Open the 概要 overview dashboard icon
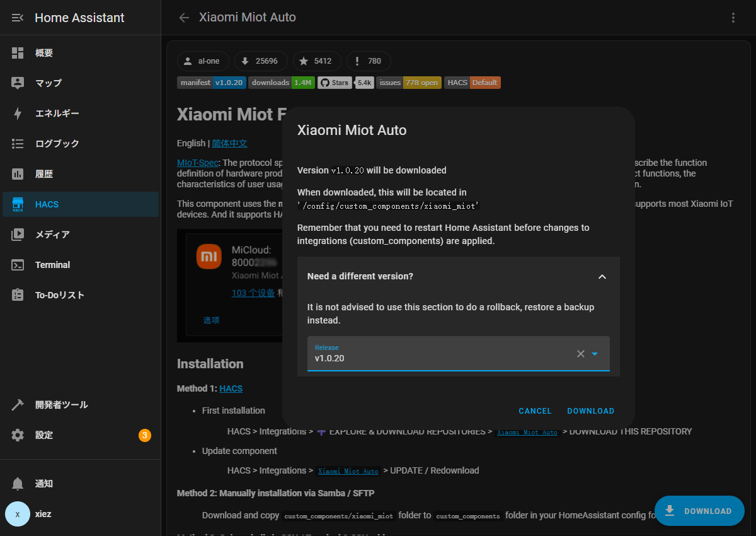This screenshot has height=536, width=756. click(x=18, y=53)
